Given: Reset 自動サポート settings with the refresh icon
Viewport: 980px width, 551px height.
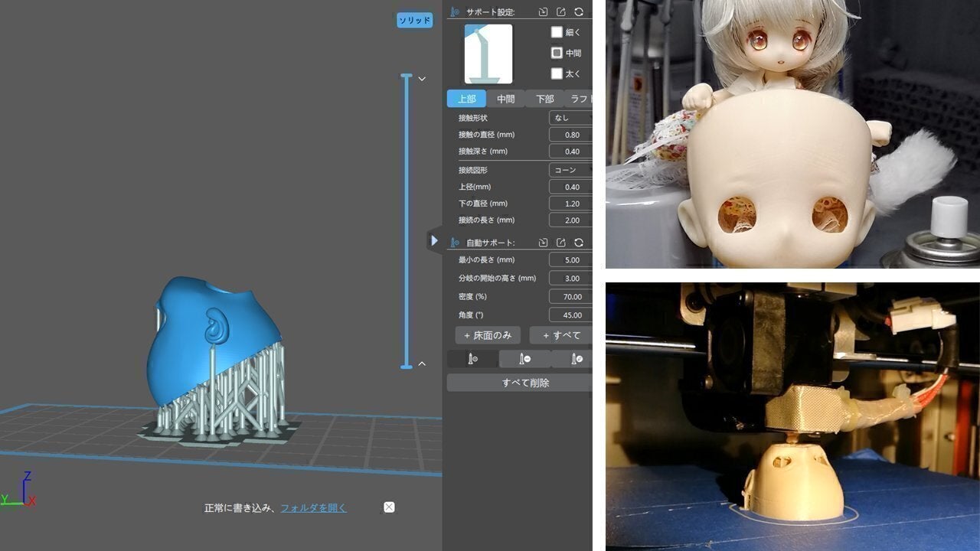Looking at the screenshot, I should click(x=580, y=242).
